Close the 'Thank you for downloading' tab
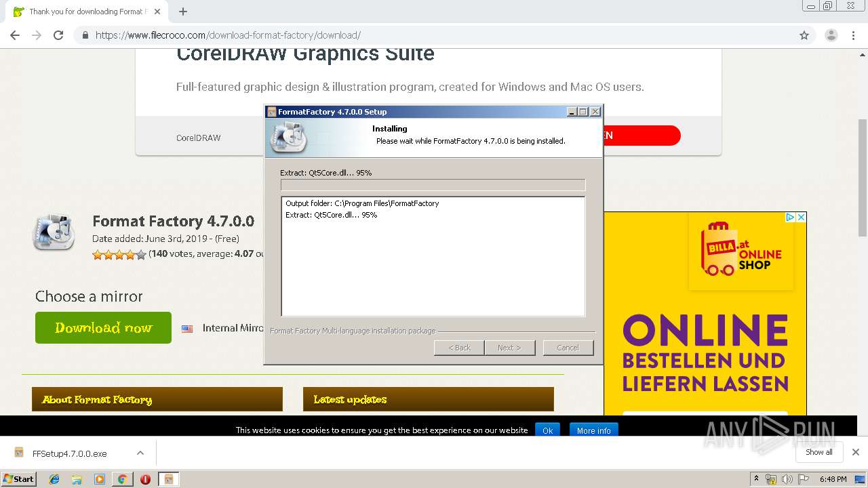This screenshot has width=868, height=488. (x=157, y=12)
